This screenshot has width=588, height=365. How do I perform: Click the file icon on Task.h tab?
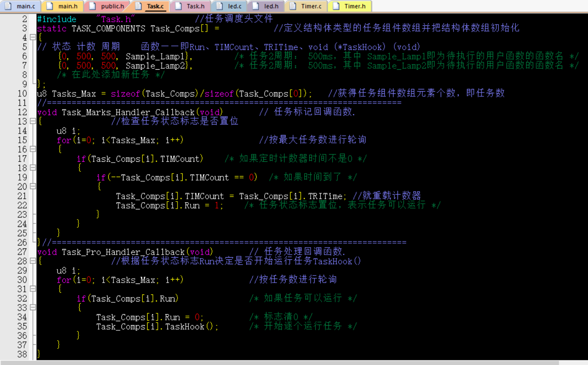179,6
